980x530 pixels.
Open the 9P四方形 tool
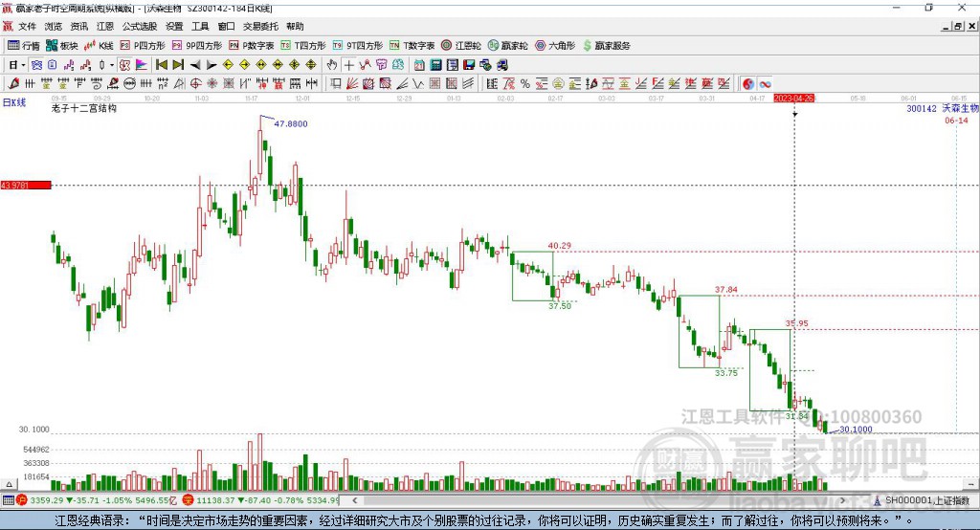[197, 46]
